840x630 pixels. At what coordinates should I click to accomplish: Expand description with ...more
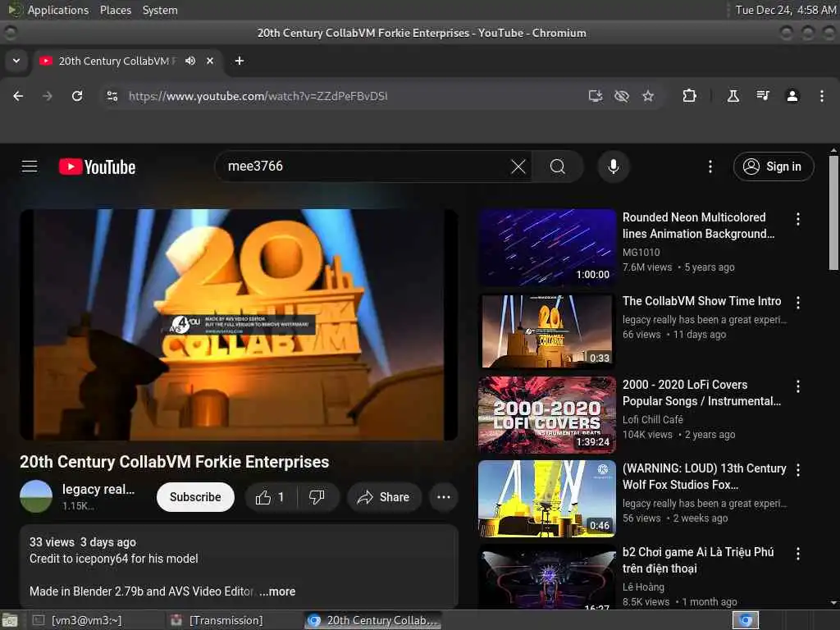(277, 591)
